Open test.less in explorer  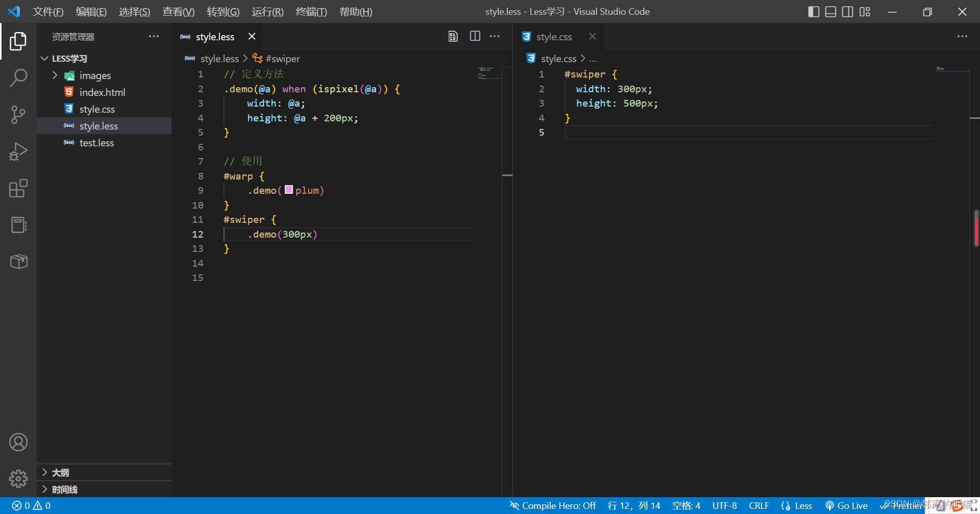click(x=104, y=143)
